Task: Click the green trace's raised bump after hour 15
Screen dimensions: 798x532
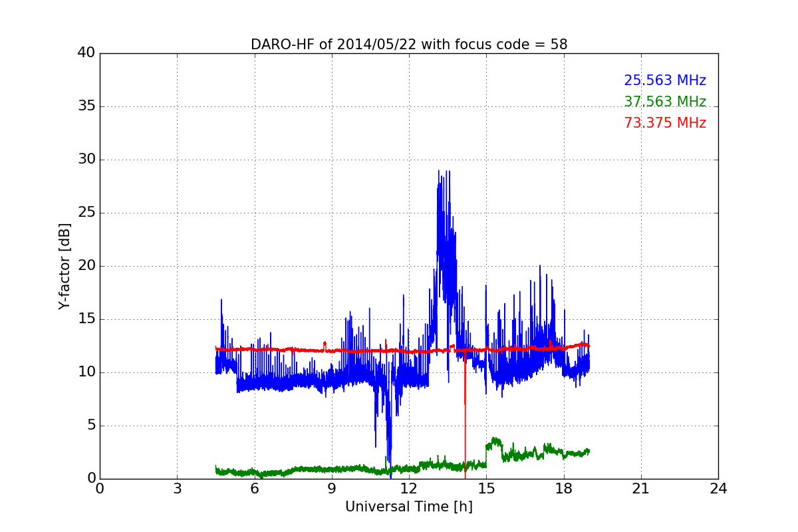Action: pos(494,444)
